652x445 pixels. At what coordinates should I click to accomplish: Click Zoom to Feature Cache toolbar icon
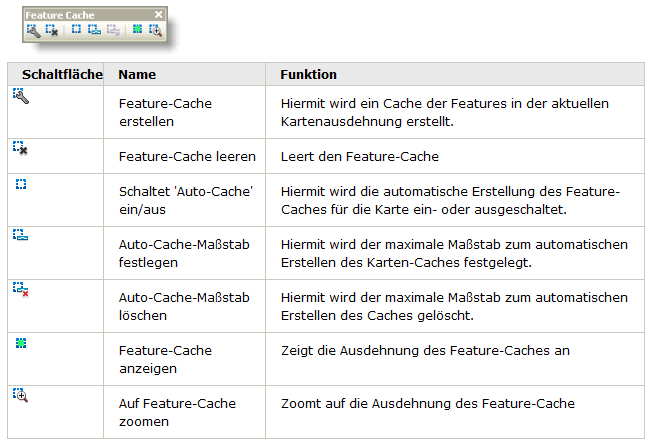click(x=155, y=31)
